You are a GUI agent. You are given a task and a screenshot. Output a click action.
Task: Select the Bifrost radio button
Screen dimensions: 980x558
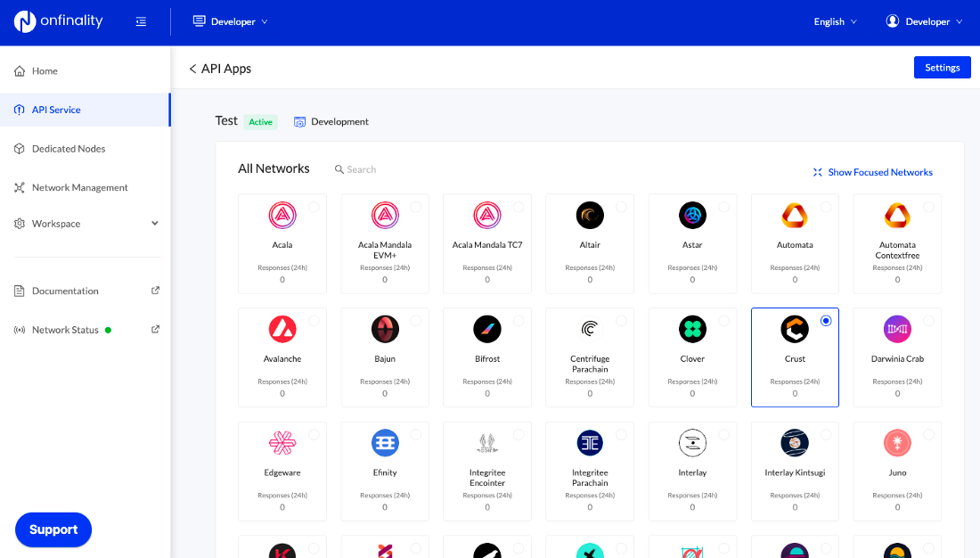point(519,320)
